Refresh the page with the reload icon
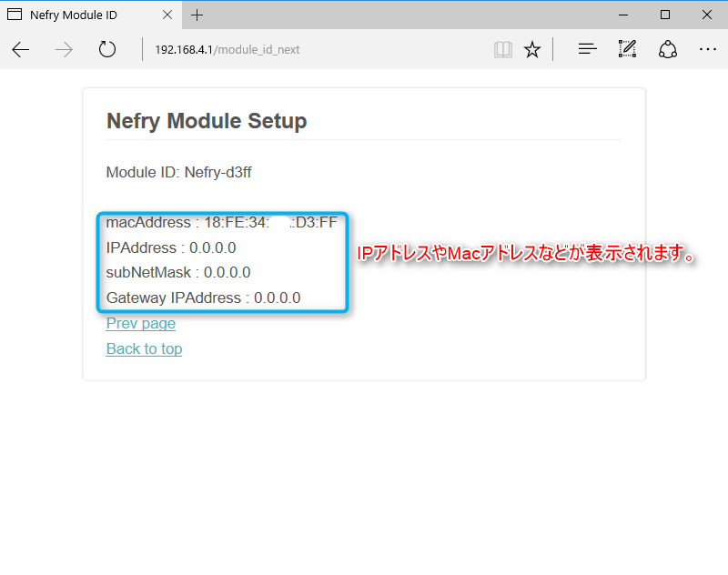The image size is (728, 575). pyautogui.click(x=107, y=49)
